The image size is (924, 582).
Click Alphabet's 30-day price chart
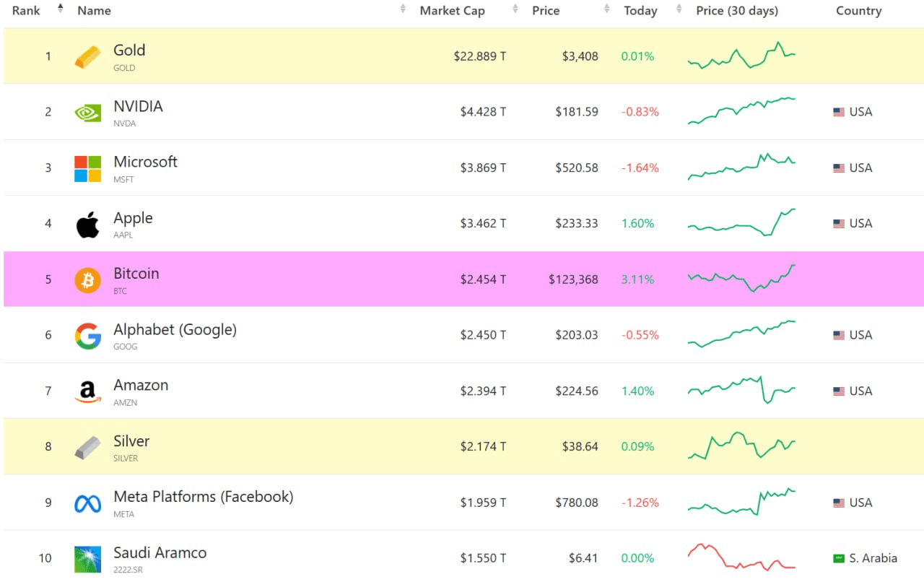[741, 334]
